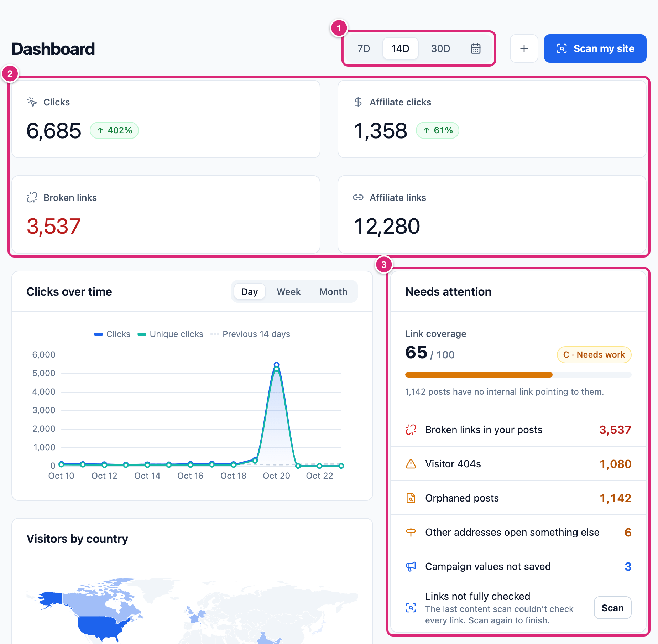Click the Links not fully checked scan icon
The width and height of the screenshot is (658, 644).
pos(411,608)
